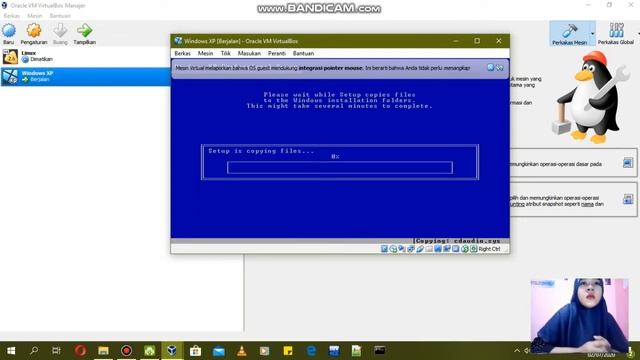Expand the Perkakas Mesin dropdown arrow
The height and width of the screenshot is (360, 640).
[592, 34]
